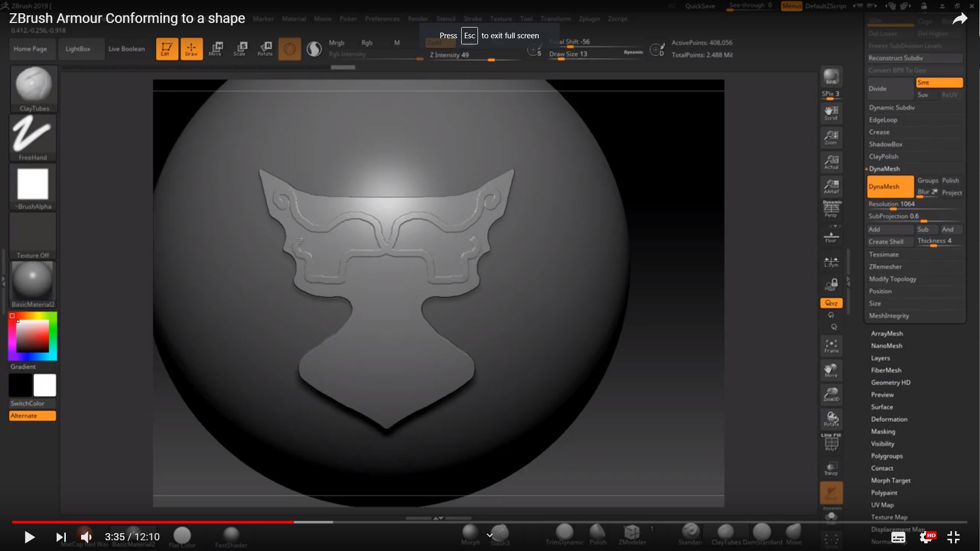Toggle PolyF line fill display
Image resolution: width=980 pixels, height=551 pixels.
[831, 442]
